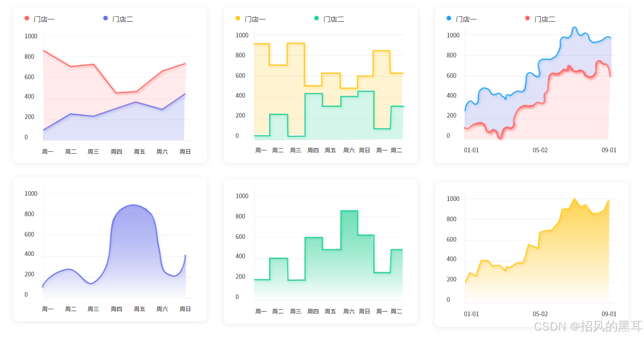Click 周六 label under yellow-green step chart

click(x=349, y=150)
